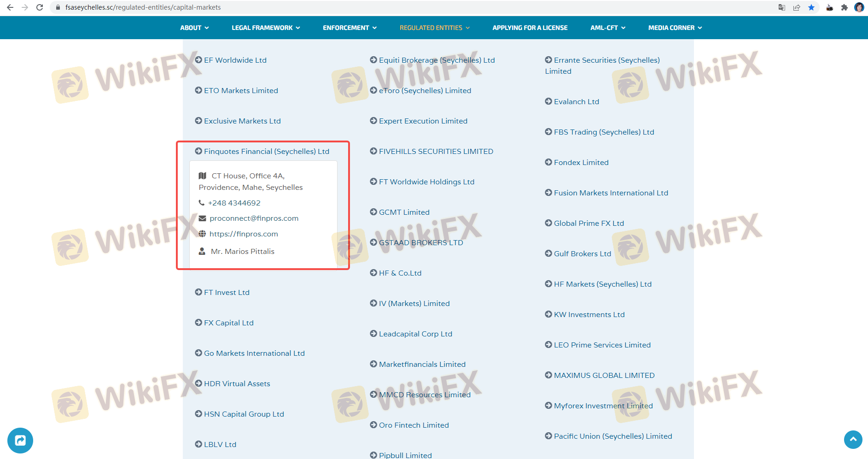This screenshot has height=459, width=868.
Task: Click the share page icon in address bar
Action: pos(797,7)
